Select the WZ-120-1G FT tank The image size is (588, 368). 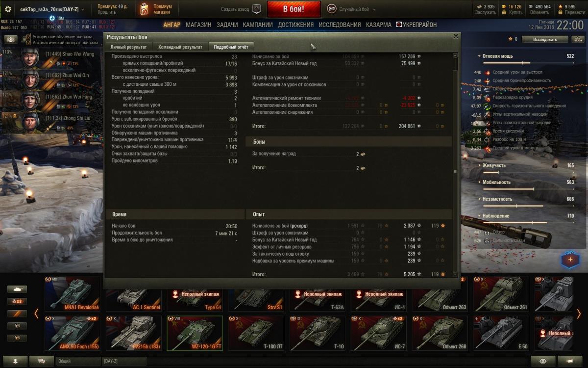[195, 333]
